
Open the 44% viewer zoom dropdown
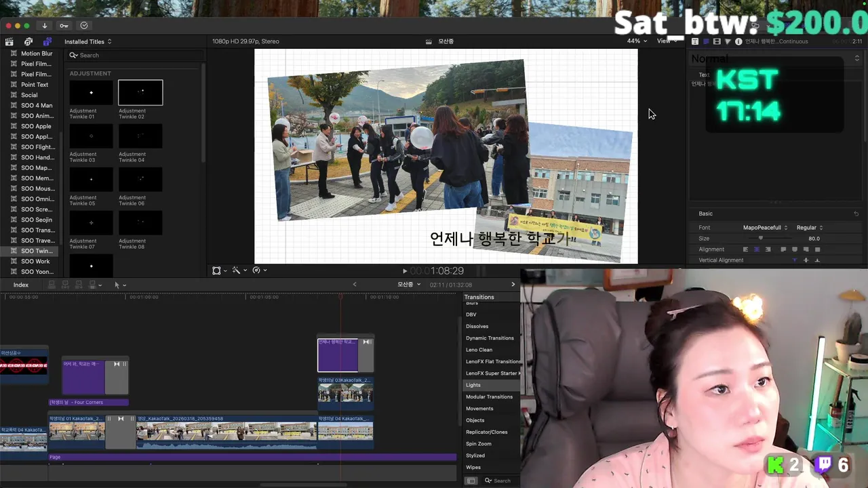[636, 41]
